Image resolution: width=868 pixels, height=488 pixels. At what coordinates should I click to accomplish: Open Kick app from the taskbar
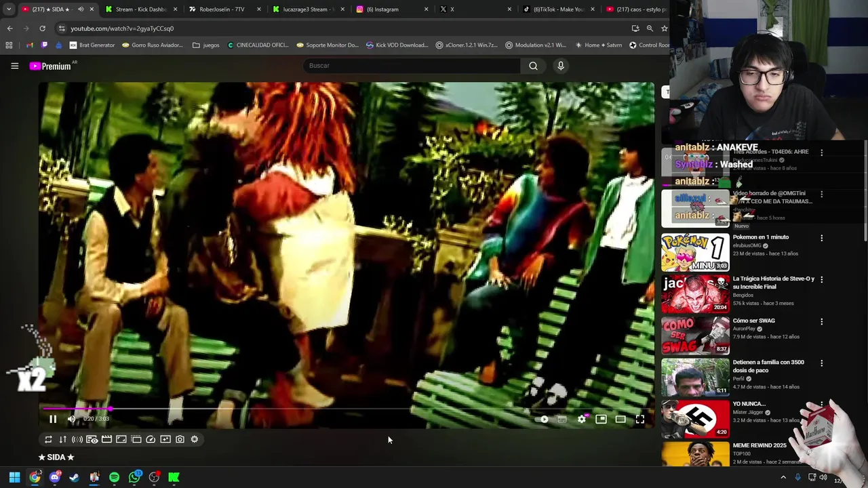(x=174, y=477)
